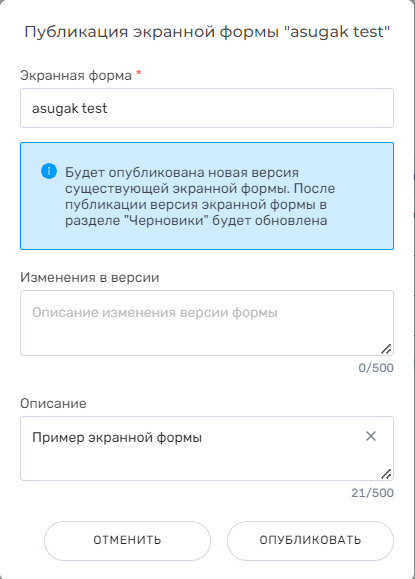Screen dimensions: 415x579
Task: Click the Изменения в версии label
Action: (90, 277)
